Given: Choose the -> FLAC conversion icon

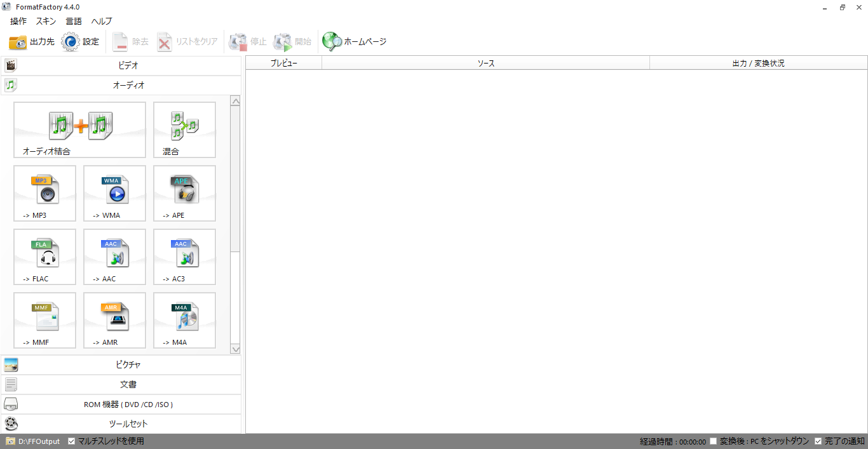Looking at the screenshot, I should click(x=44, y=257).
